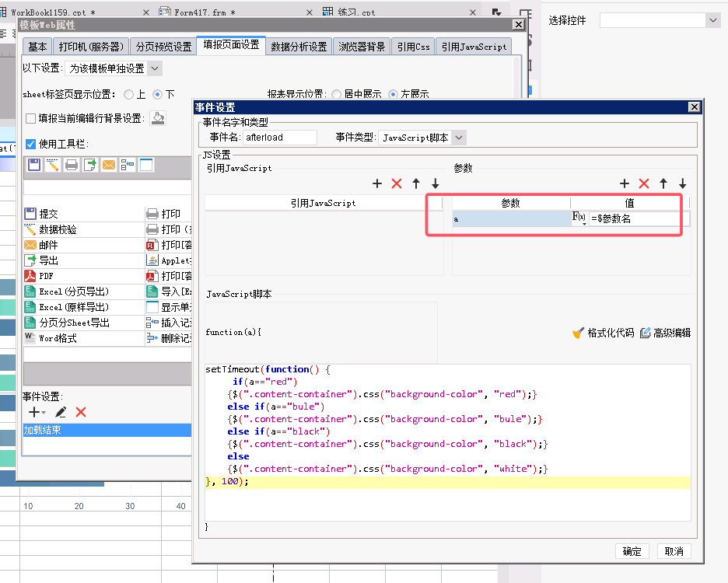This screenshot has height=583, width=728.
Task: Open 高级编辑 advanced editor
Action: (665, 333)
